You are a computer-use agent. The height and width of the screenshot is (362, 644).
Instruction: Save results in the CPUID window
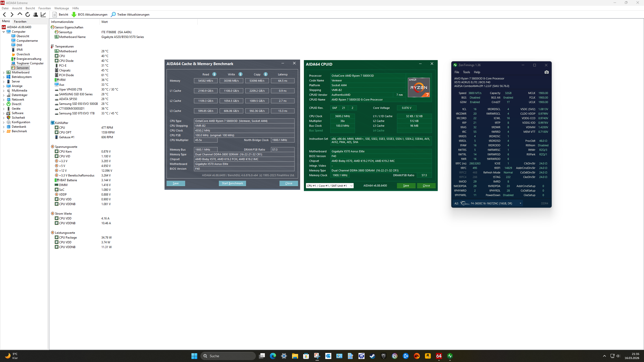(x=406, y=186)
